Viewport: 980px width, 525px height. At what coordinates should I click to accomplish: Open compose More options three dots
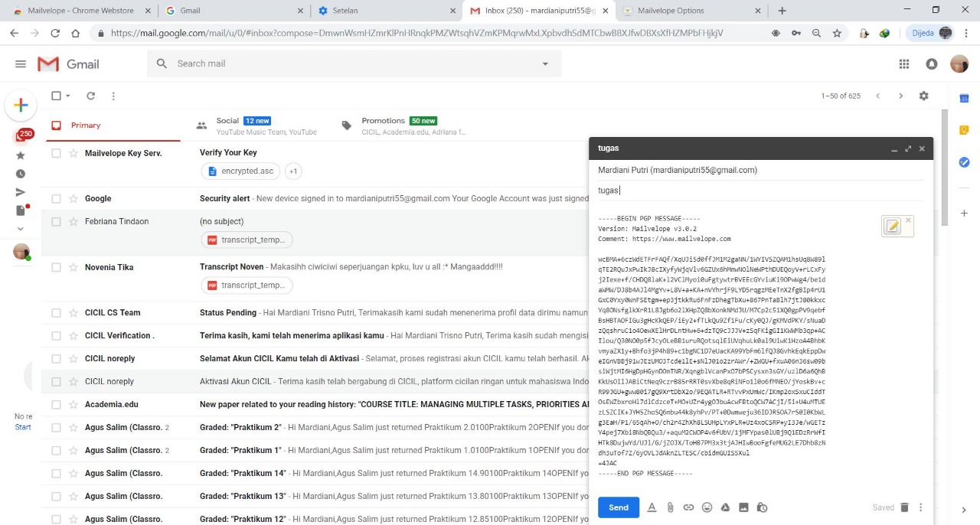[x=921, y=507]
